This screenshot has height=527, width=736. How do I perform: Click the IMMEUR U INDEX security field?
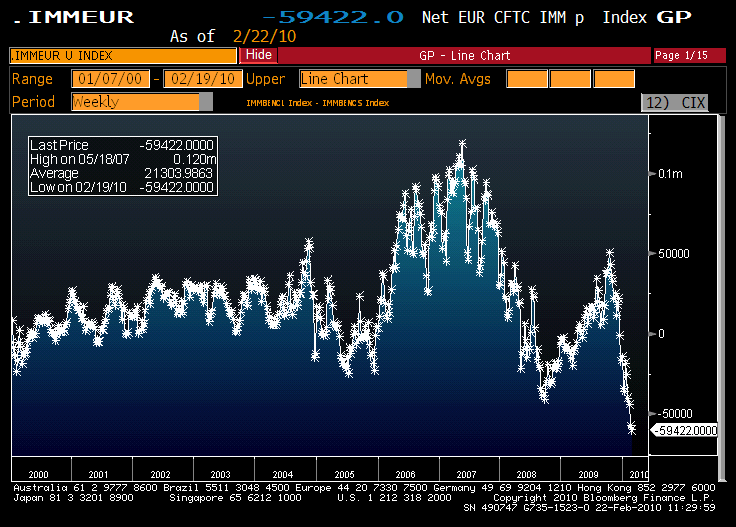124,55
